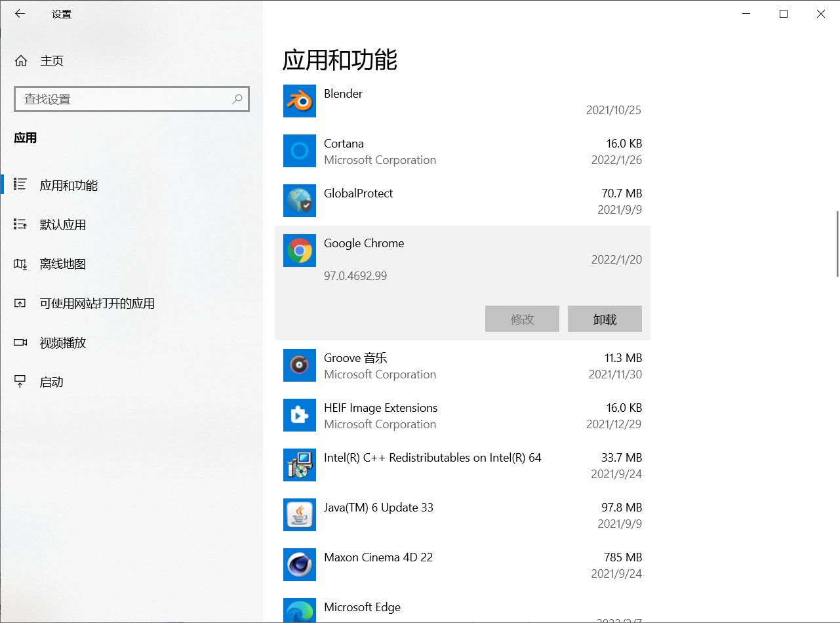Viewport: 840px width, 623px height.
Task: Select the Intel(R) C++ Redistributables entry
Action: pos(433,465)
